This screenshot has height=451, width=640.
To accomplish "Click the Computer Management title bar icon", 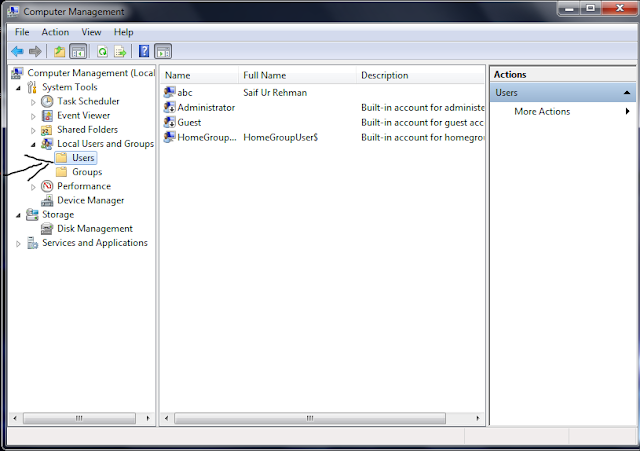I will [x=13, y=11].
